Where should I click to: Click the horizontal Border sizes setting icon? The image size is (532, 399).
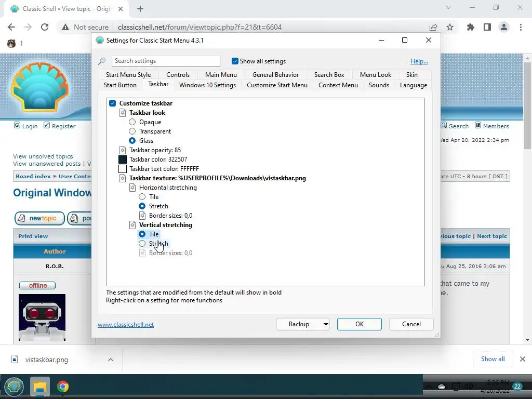[142, 216]
